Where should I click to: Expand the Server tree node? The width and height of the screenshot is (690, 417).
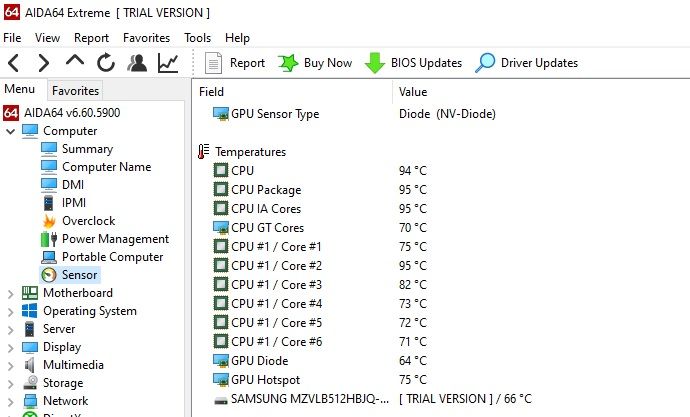click(x=11, y=329)
